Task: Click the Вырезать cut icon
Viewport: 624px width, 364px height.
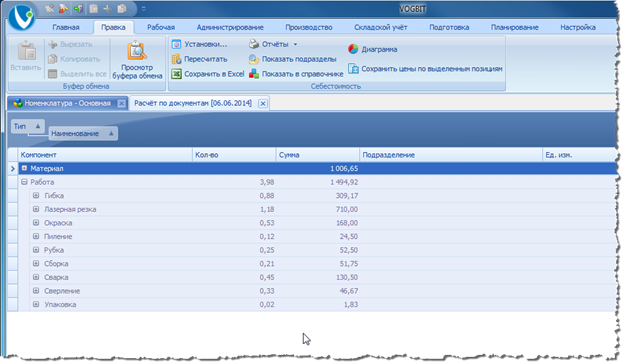Action: (x=53, y=45)
